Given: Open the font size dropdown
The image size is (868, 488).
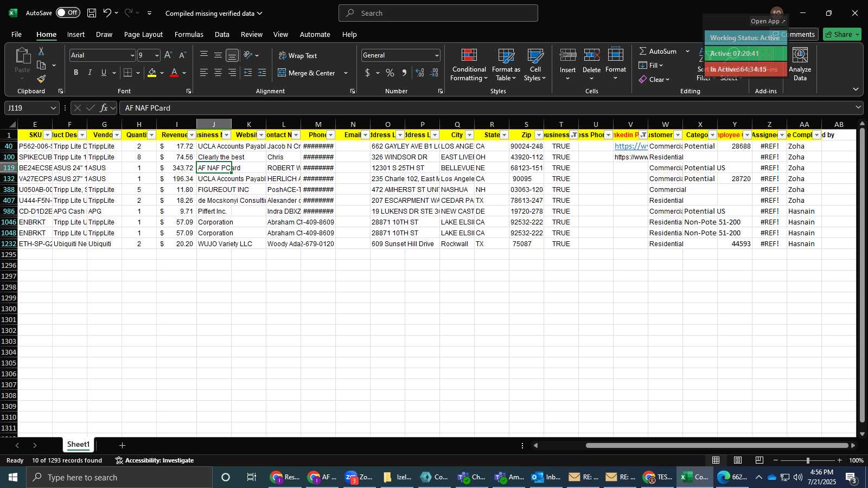Looking at the screenshot, I should click(x=157, y=55).
